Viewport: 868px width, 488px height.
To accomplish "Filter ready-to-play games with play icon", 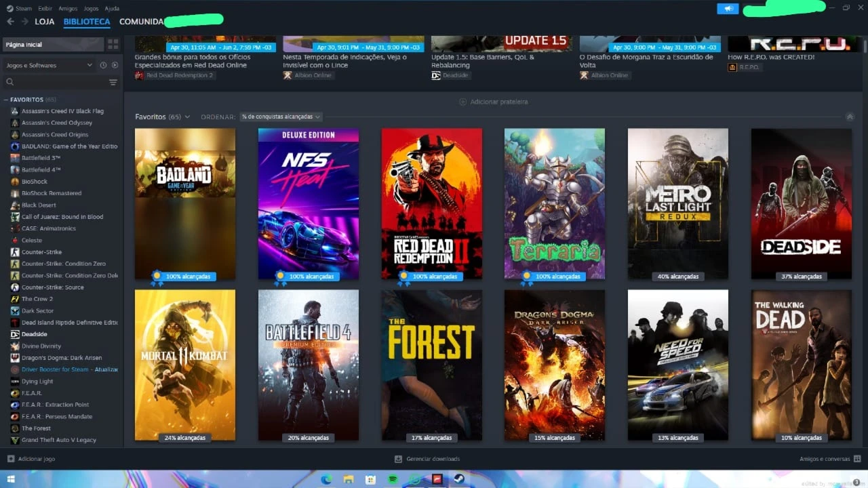I will (115, 65).
